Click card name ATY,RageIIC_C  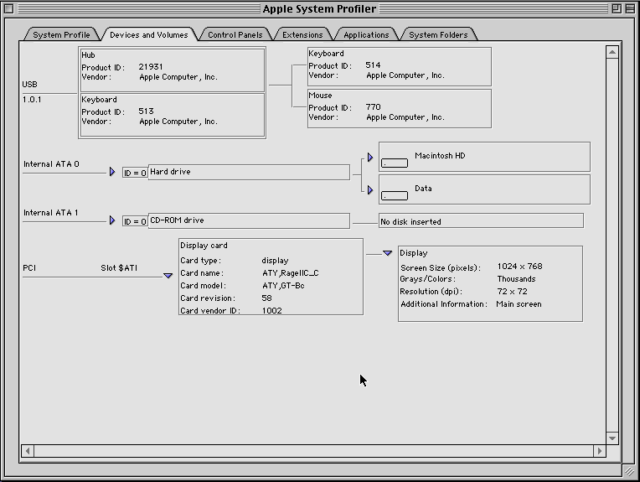(x=290, y=273)
